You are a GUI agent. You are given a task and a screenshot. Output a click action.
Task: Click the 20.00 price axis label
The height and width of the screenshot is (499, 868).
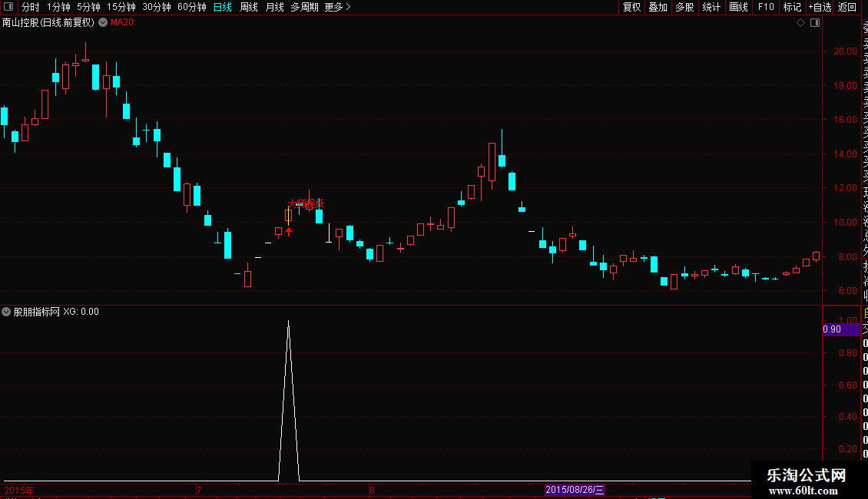tap(845, 51)
